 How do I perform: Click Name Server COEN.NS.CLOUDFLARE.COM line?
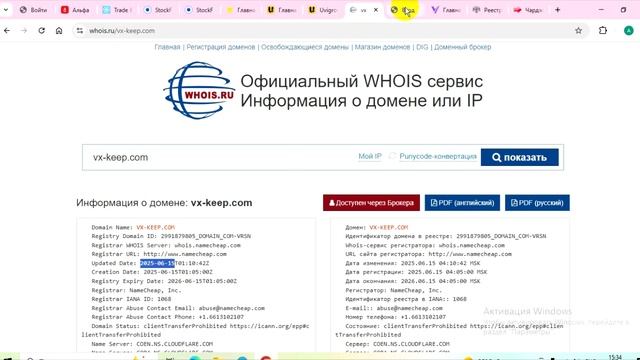pos(152,344)
